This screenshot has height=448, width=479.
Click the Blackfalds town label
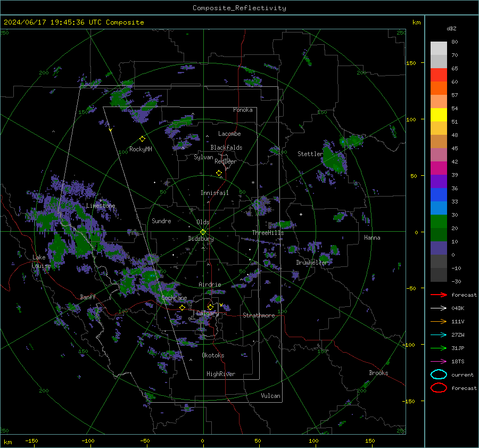point(226,148)
